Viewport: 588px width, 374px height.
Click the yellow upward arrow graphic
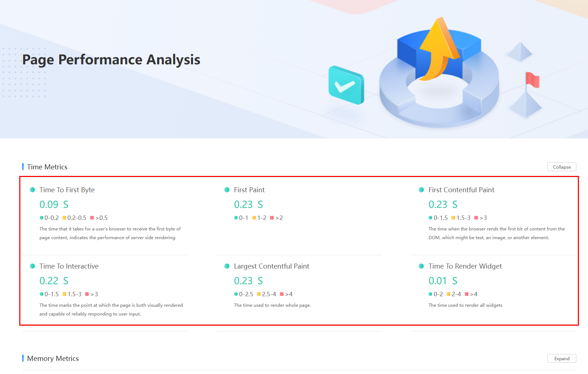click(x=439, y=48)
